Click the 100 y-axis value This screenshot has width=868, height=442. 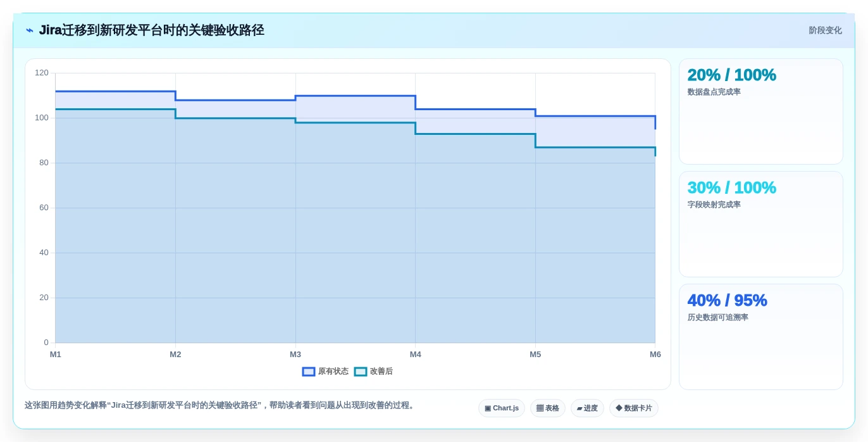[42, 118]
